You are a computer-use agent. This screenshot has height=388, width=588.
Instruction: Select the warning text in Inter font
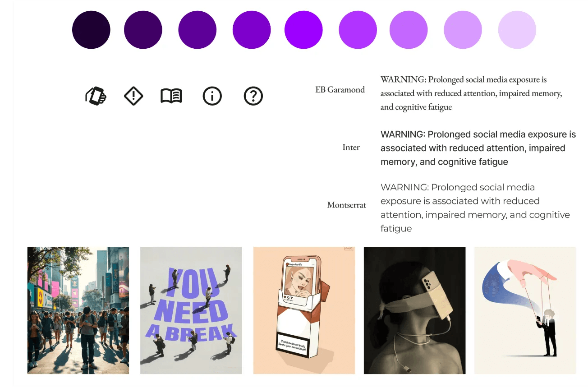tap(478, 148)
